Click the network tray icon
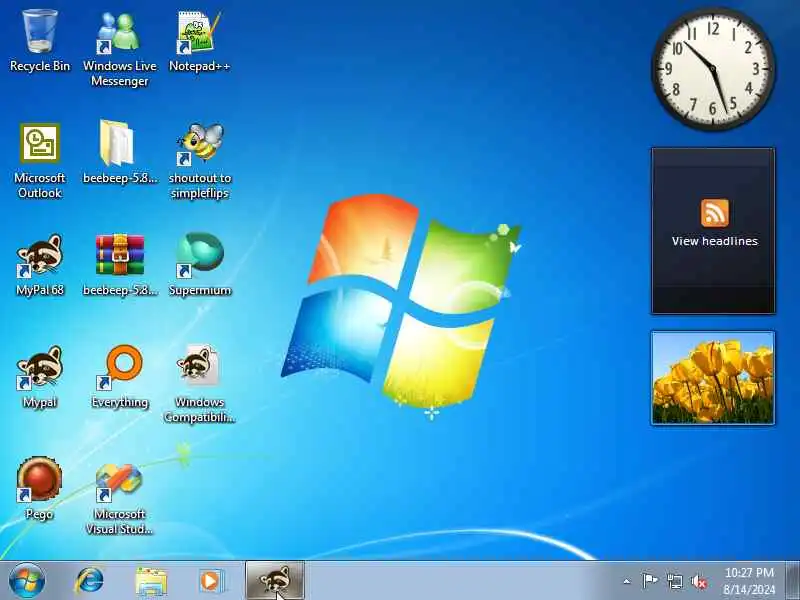Image resolution: width=800 pixels, height=600 pixels. click(674, 581)
